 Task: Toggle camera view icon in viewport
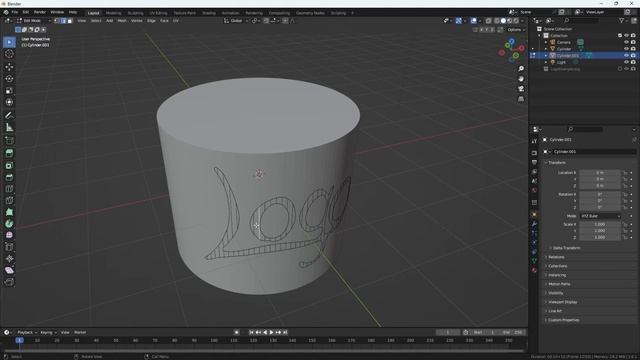(x=521, y=89)
